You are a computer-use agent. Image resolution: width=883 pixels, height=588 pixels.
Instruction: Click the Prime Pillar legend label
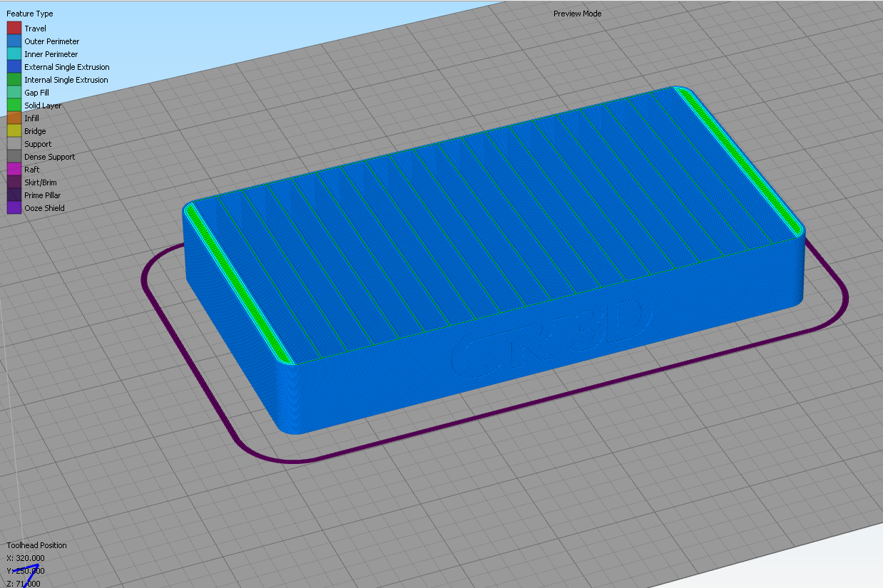[x=42, y=195]
